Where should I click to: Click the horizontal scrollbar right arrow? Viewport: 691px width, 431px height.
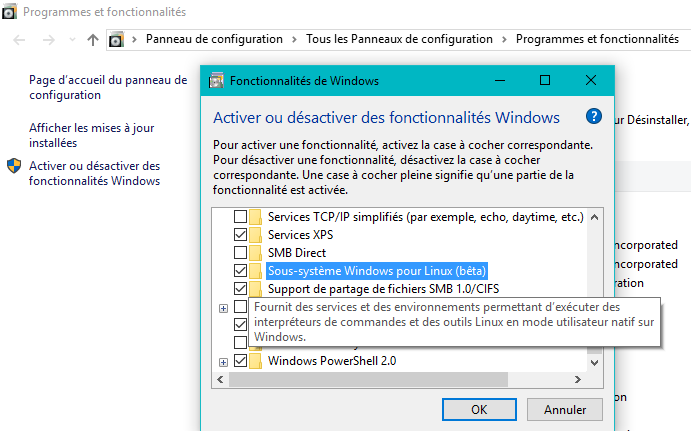pyautogui.click(x=578, y=379)
